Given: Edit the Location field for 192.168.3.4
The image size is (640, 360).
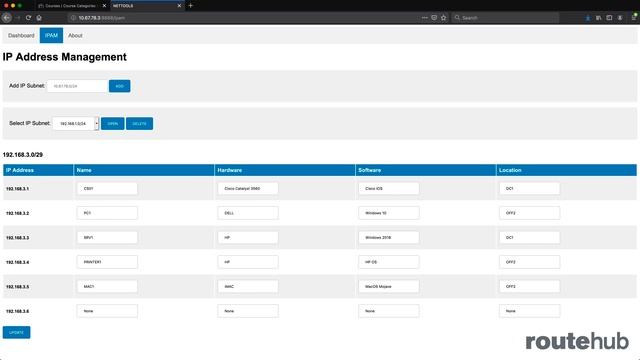Looking at the screenshot, I should [529, 262].
